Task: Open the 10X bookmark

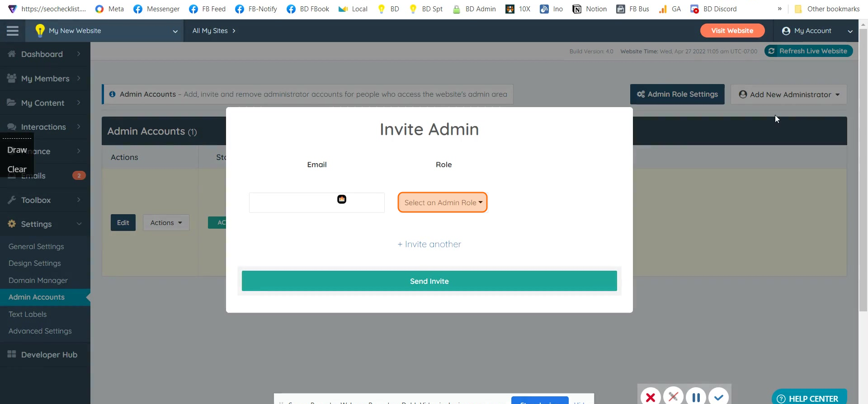Action: (518, 9)
